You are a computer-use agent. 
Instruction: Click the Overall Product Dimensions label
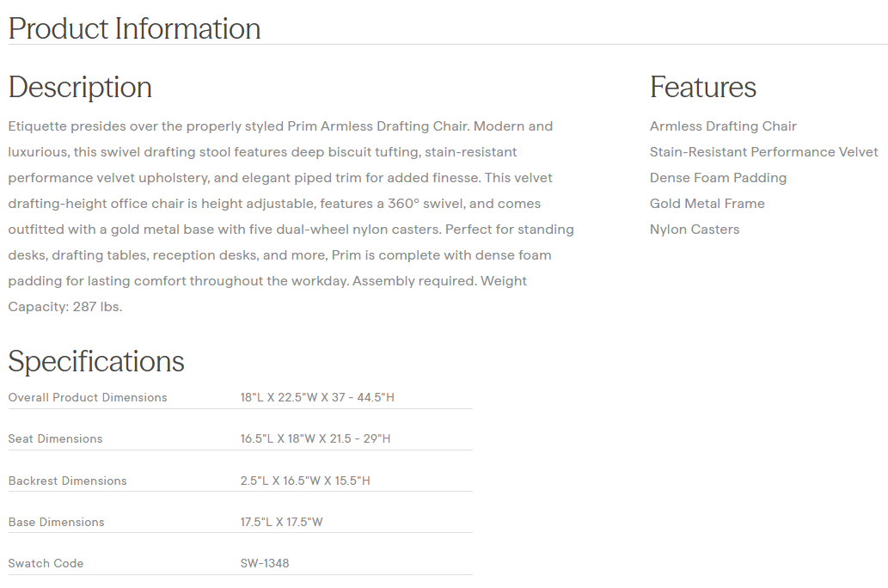pos(88,397)
